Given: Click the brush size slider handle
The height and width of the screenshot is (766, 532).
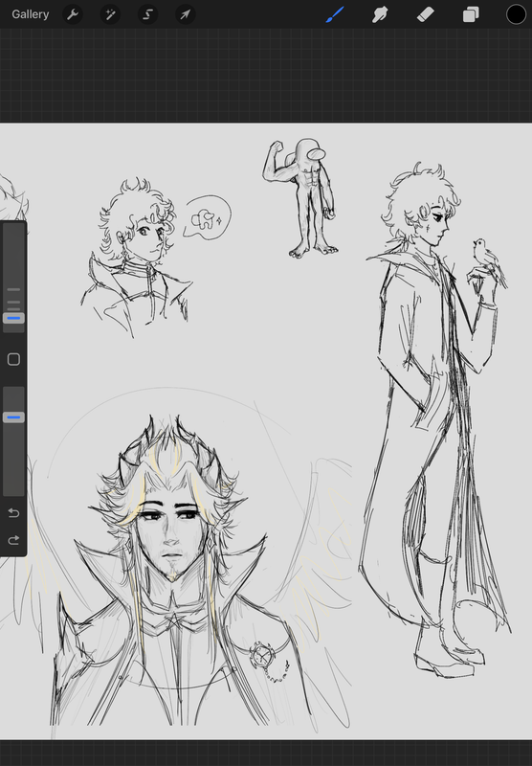Looking at the screenshot, I should 13,319.
